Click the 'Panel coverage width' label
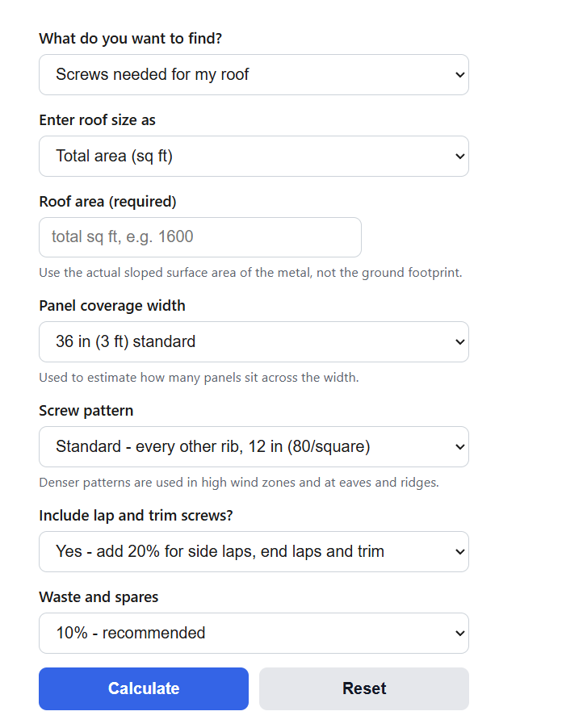The width and height of the screenshot is (562, 728). 112,306
